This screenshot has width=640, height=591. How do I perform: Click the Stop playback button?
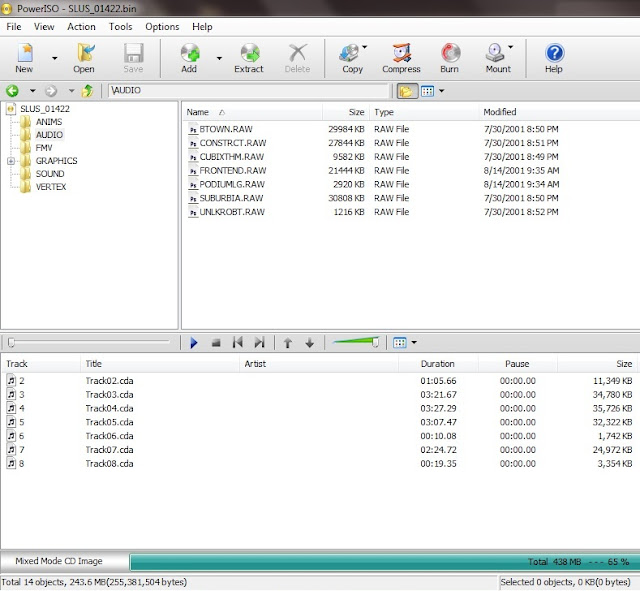pos(216,343)
